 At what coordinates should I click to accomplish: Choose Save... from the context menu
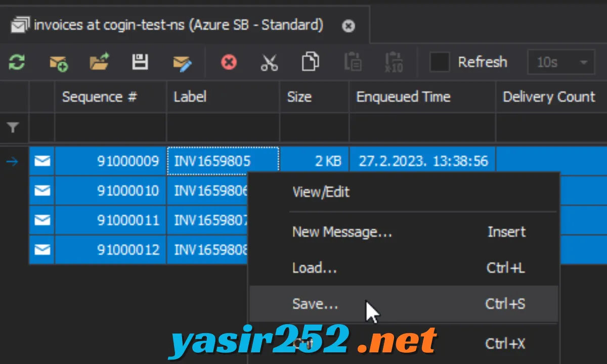click(404, 304)
